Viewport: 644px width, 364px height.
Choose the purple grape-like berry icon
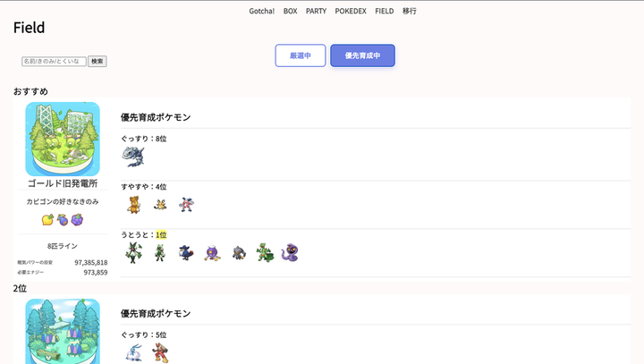click(x=77, y=220)
